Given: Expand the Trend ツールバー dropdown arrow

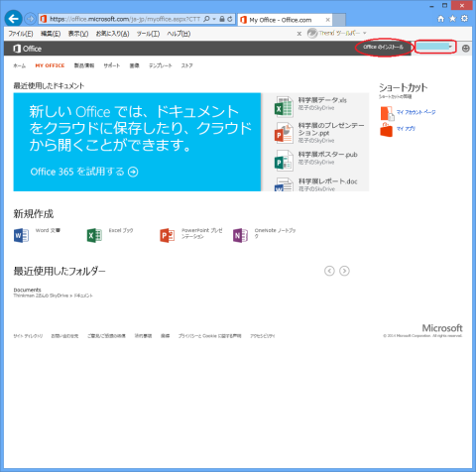Looking at the screenshot, I should (365, 33).
